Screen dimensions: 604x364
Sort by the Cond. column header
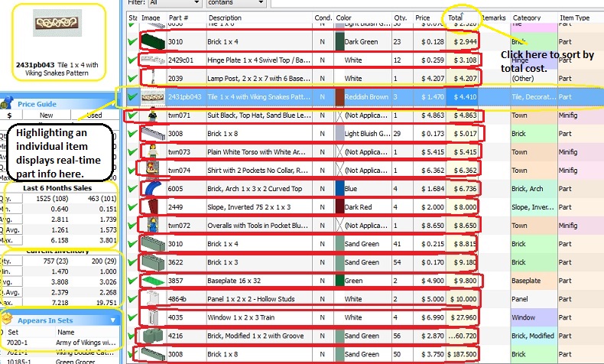(323, 18)
